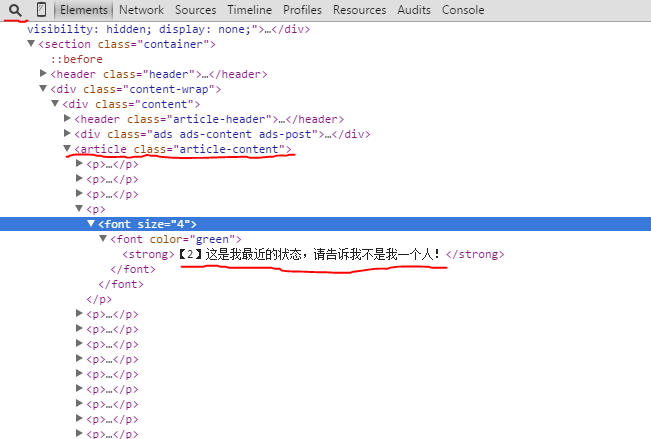Switch to the Timeline tab

coord(250,10)
